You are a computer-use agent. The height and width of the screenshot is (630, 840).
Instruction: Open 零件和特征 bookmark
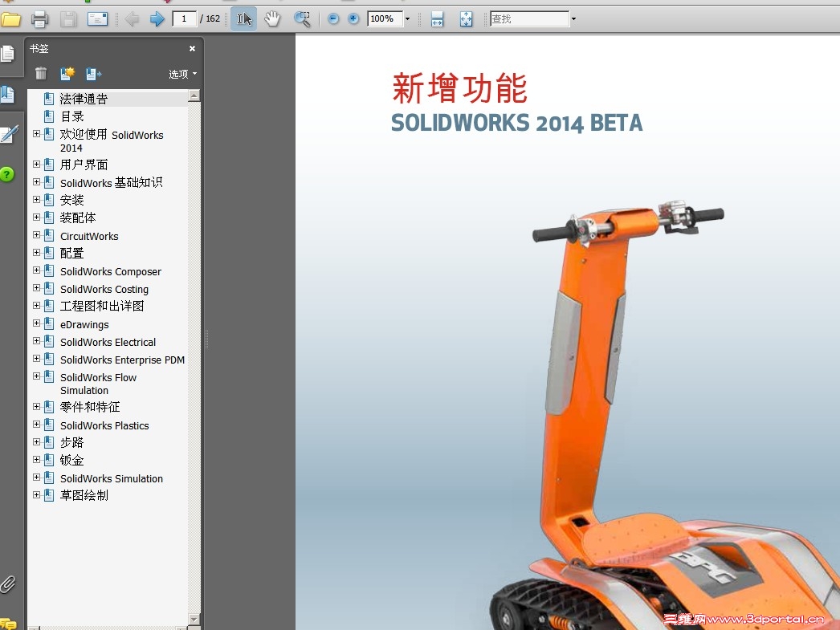pos(89,407)
